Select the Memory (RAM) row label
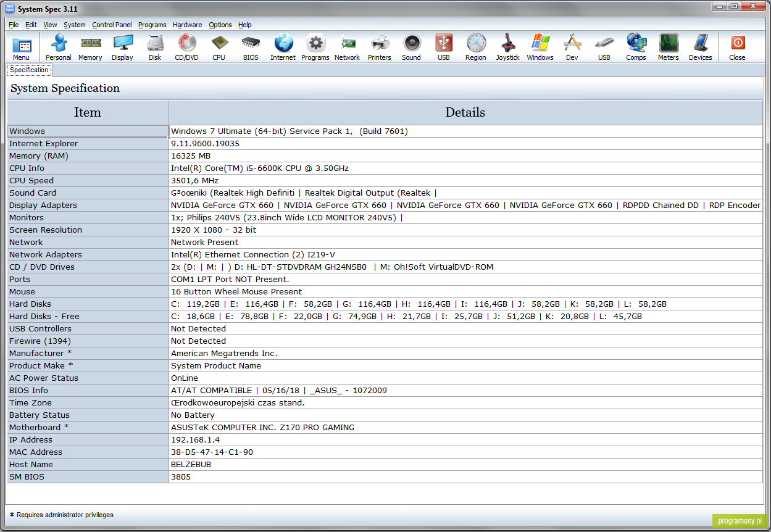 pos(88,156)
